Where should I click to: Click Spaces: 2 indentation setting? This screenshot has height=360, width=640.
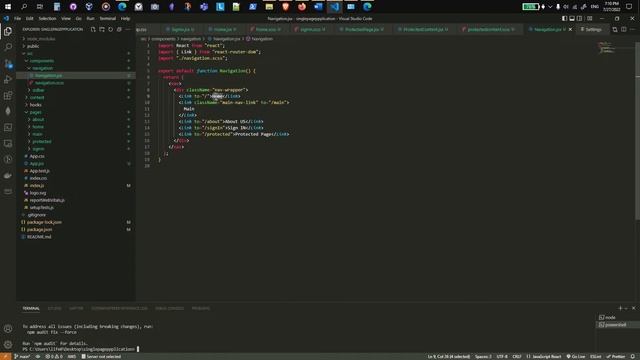pyautogui.click(x=483, y=356)
